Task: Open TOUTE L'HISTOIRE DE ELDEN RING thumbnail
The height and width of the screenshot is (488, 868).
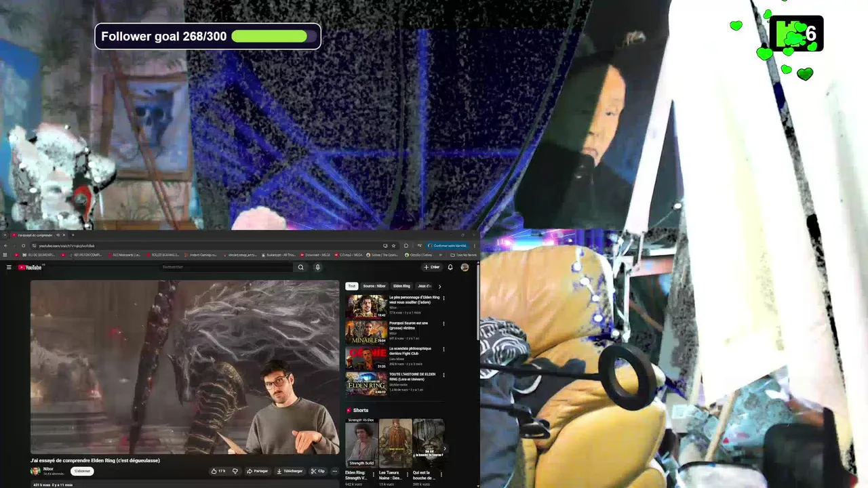Action: point(366,383)
